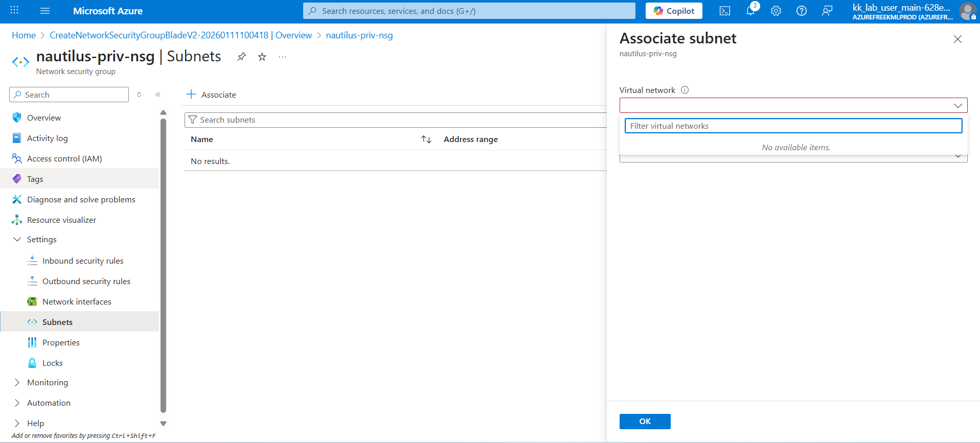
Task: Click the Activity log icon
Action: (x=17, y=138)
